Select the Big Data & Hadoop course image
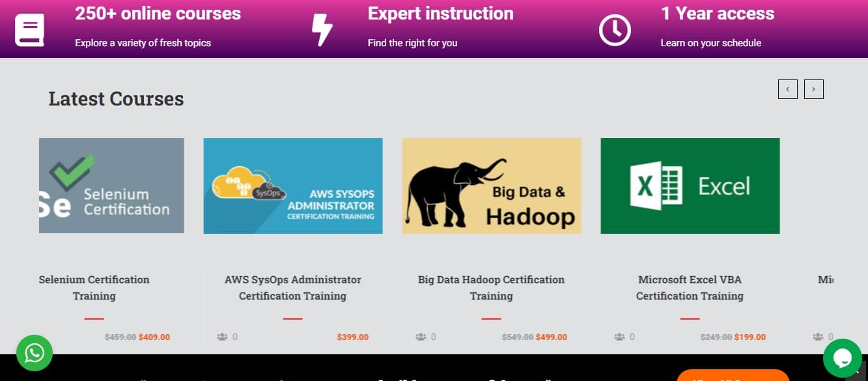Viewport: 868px width, 381px height. [x=492, y=186]
